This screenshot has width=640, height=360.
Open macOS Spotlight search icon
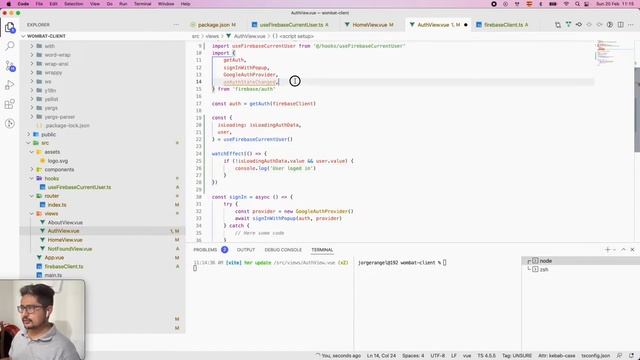point(577,4)
